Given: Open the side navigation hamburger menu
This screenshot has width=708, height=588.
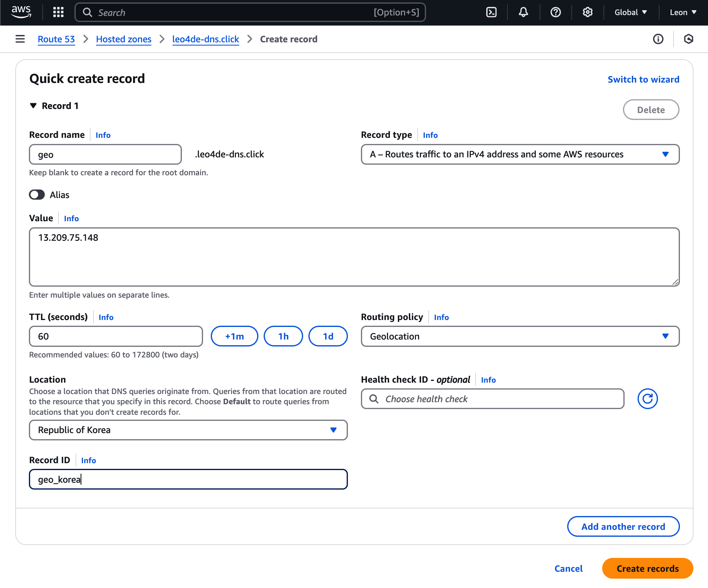Looking at the screenshot, I should click(x=20, y=39).
